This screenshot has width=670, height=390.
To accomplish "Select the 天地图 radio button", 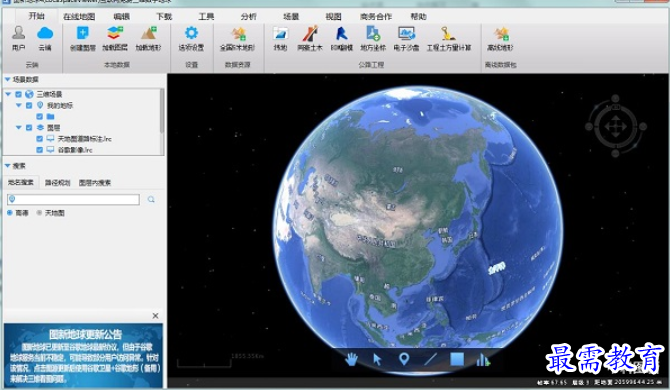I will [x=39, y=213].
